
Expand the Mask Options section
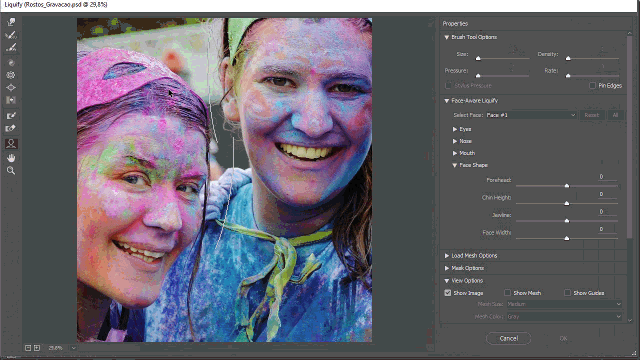click(x=447, y=268)
